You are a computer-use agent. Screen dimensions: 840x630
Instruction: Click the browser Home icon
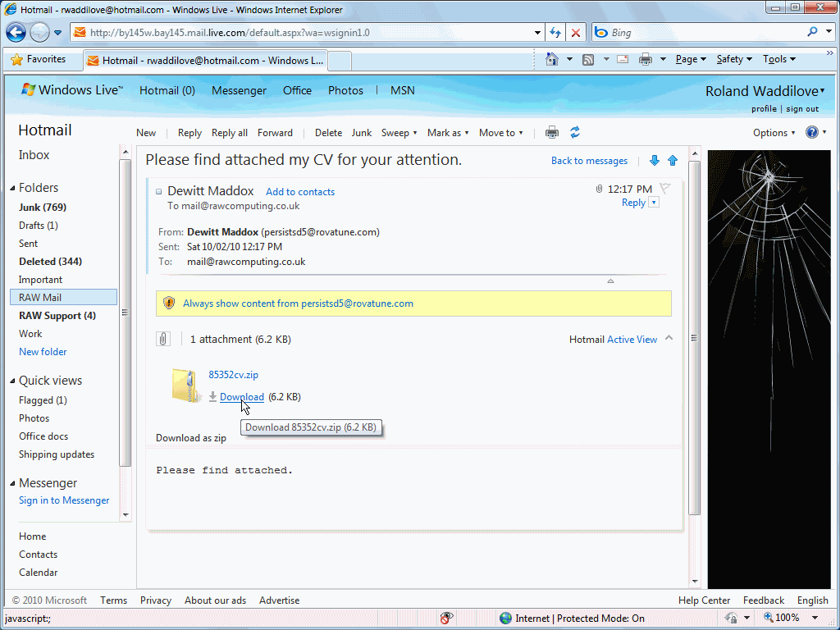click(x=552, y=59)
